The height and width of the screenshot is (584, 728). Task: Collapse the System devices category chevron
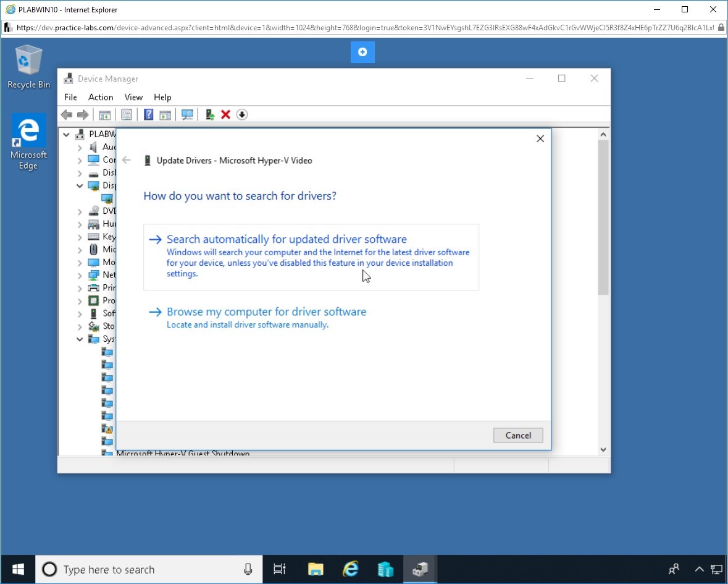[80, 339]
